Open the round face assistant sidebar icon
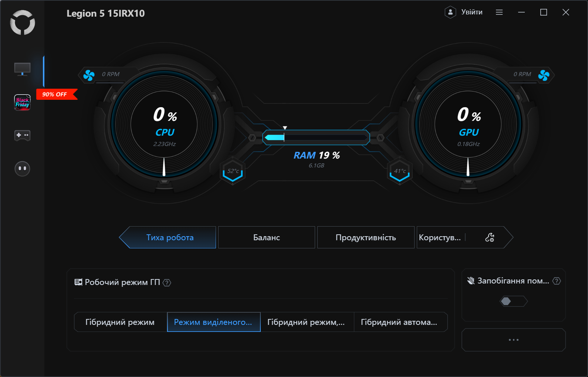Screen dimensions: 588x377 (x=22, y=169)
